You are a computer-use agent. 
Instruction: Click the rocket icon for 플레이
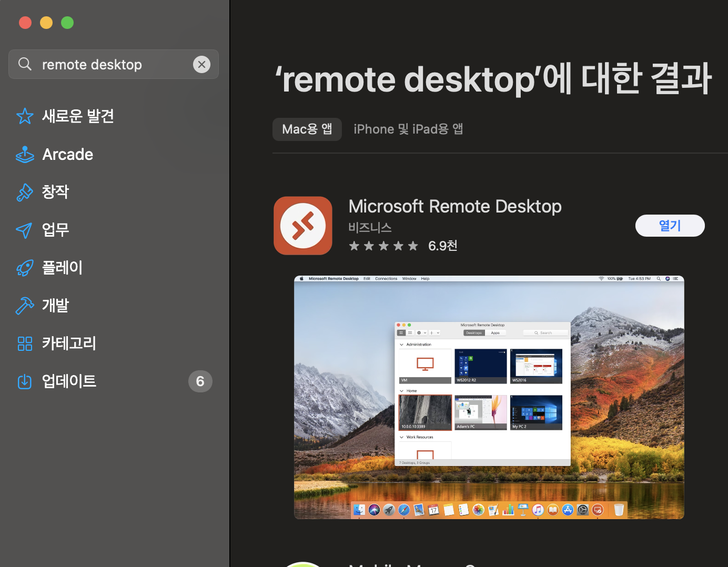[x=25, y=268]
